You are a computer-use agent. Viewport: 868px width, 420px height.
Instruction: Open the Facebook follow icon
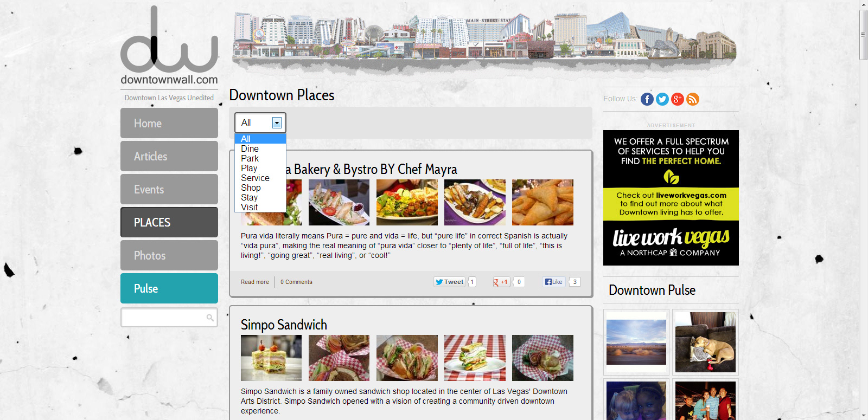pos(647,99)
